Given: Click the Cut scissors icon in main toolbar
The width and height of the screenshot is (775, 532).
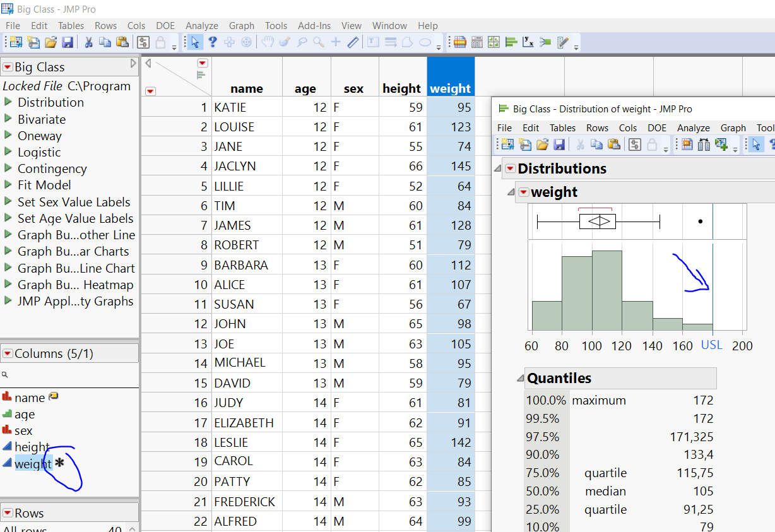Looking at the screenshot, I should coord(89,43).
